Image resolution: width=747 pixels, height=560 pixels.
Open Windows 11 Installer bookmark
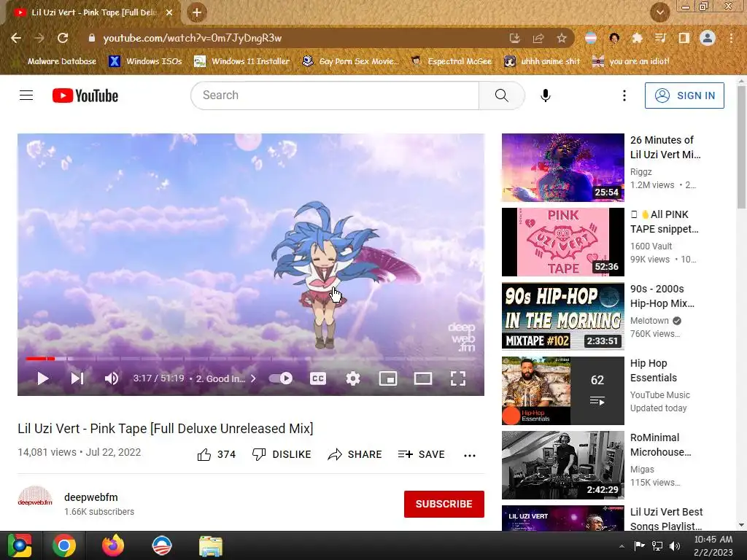242,61
